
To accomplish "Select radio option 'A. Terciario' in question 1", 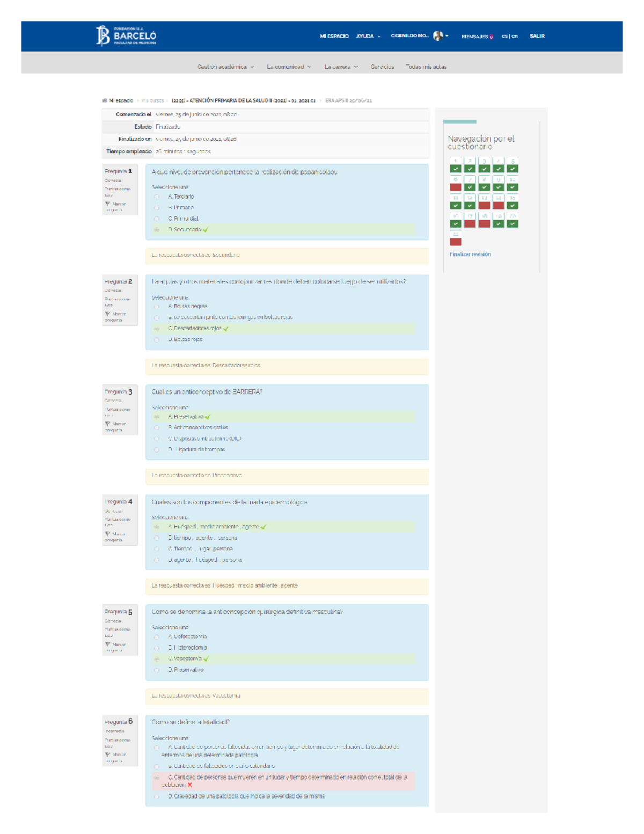I will click(157, 197).
